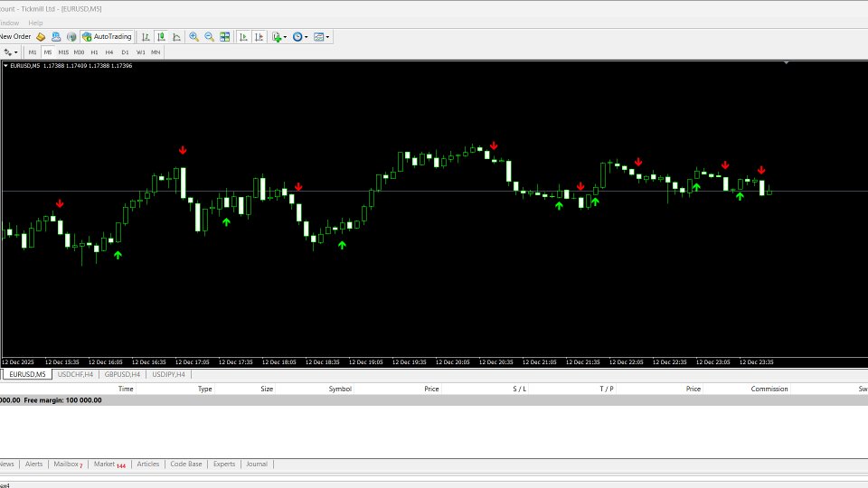Toggle the AutoTrading button

pyautogui.click(x=107, y=36)
